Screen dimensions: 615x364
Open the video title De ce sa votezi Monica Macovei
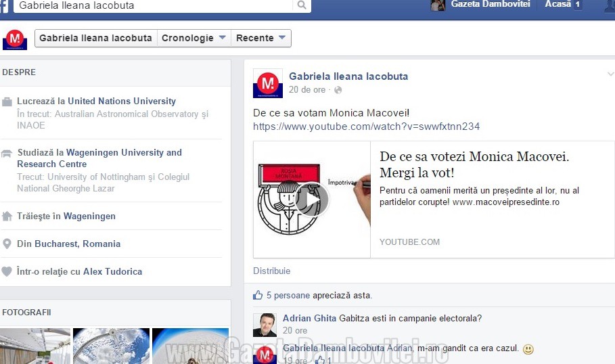pos(474,164)
